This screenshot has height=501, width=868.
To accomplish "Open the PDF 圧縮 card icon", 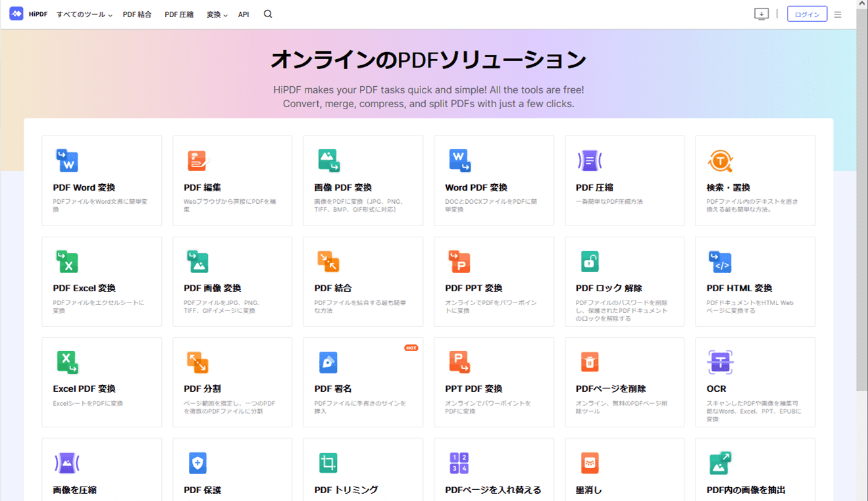I will (x=590, y=160).
